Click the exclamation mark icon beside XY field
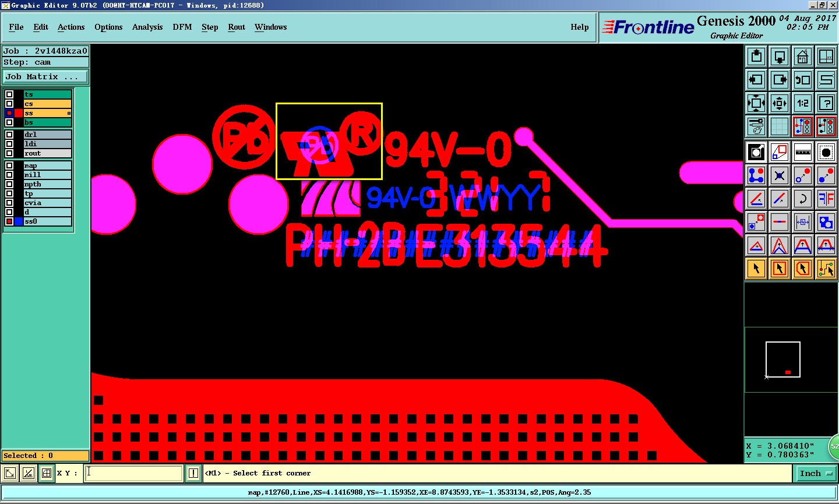Screen dimensions: 839x504 click(x=193, y=473)
